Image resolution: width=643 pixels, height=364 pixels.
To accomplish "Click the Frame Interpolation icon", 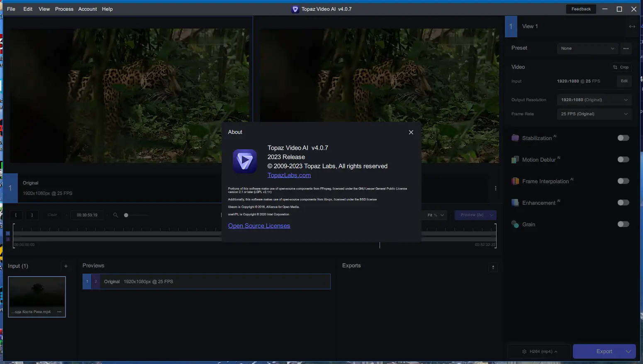I will click(515, 181).
